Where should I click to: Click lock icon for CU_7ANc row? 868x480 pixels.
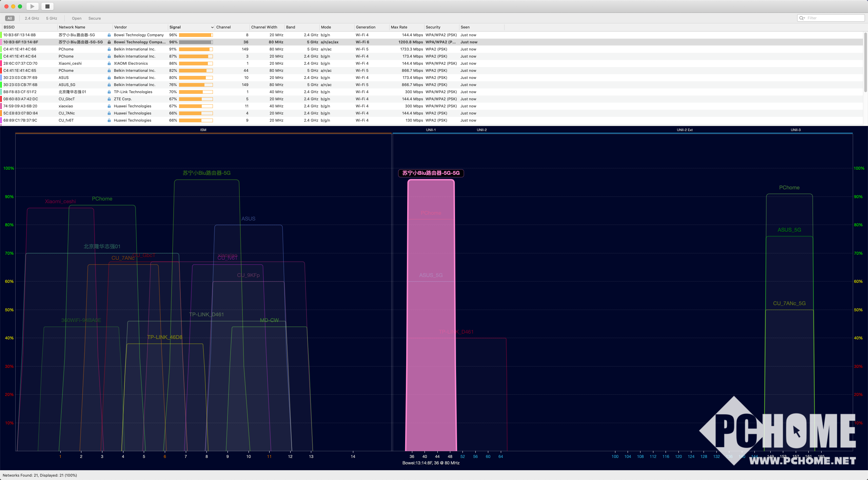(109, 113)
